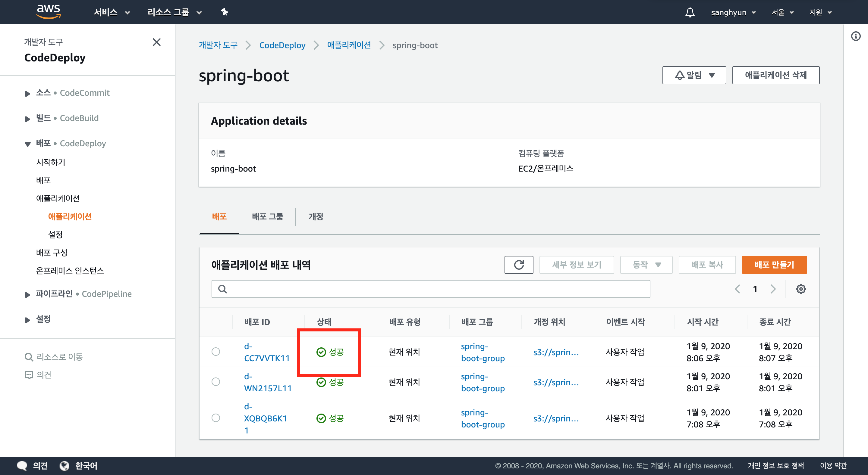Switch to the 배포 그룹 tab
Viewport: 868px width, 475px height.
point(268,216)
